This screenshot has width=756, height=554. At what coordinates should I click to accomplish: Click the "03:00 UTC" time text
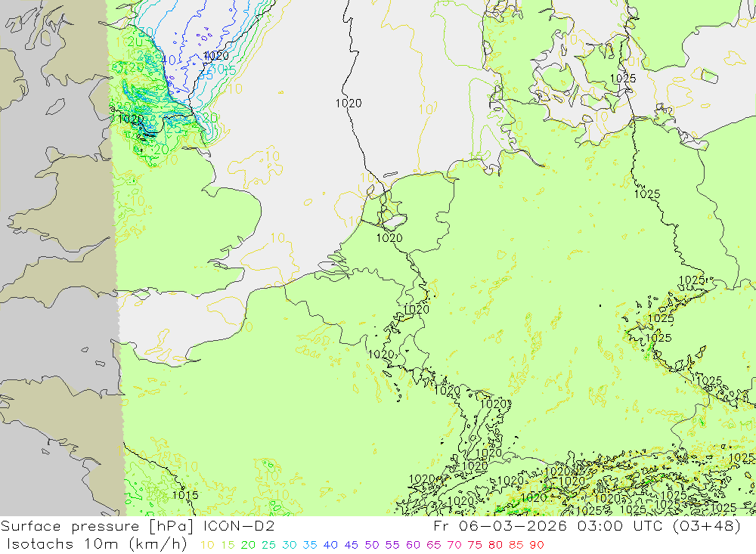pos(620,526)
